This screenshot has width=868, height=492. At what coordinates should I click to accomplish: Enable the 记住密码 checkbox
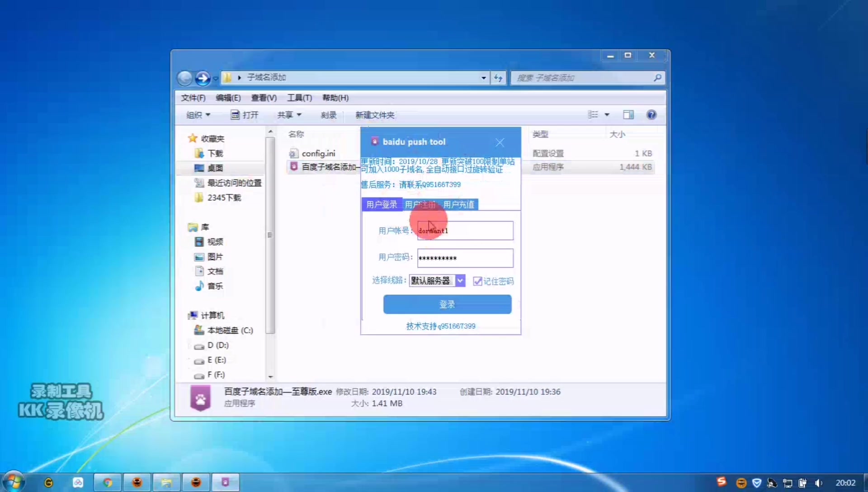[478, 281]
